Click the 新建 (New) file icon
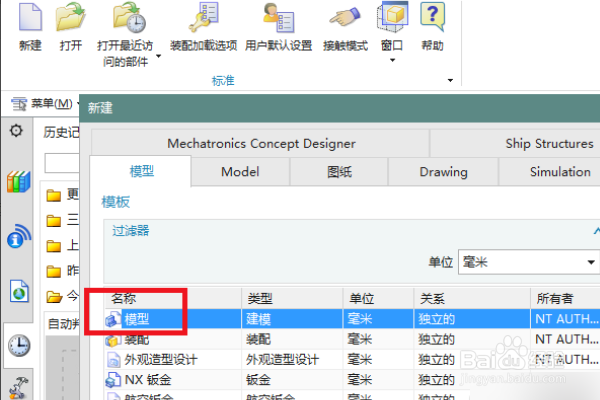The image size is (600, 400). 30,17
